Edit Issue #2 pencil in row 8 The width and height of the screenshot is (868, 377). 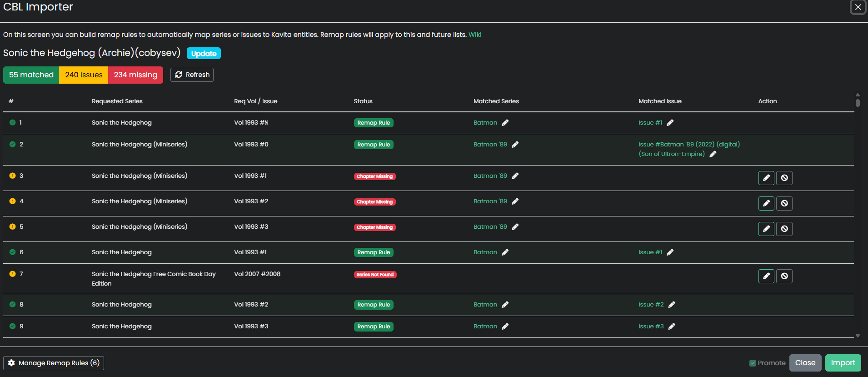672,305
